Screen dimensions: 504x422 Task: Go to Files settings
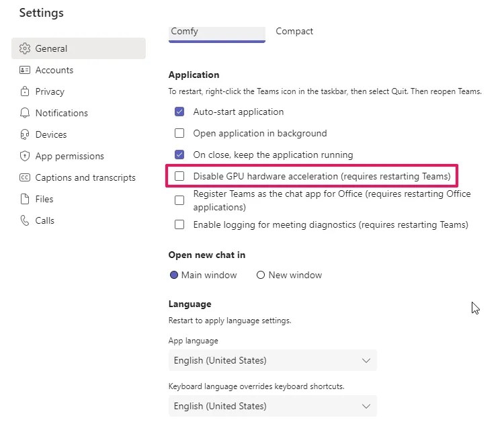[79, 199]
